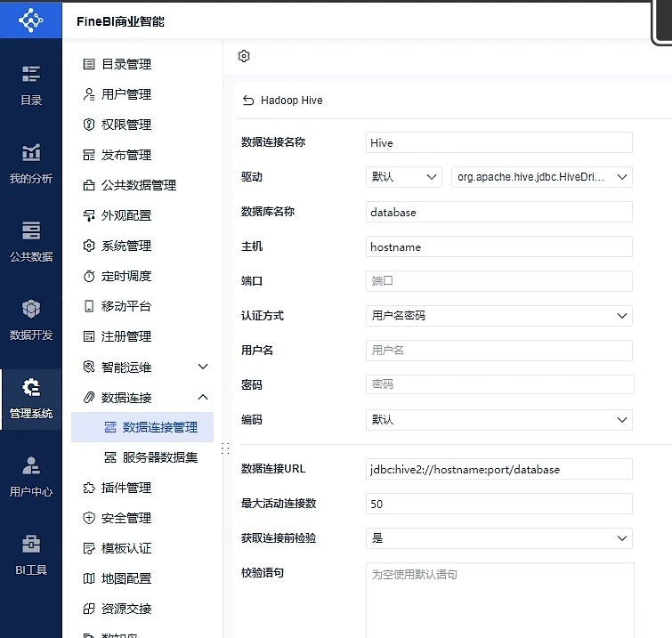Open 用户管理 menu item
Screen dimensions: 672x638
142,94
